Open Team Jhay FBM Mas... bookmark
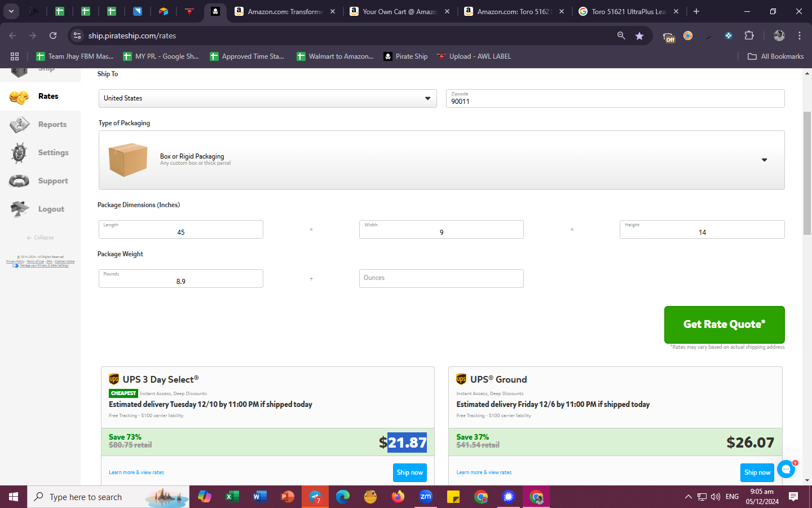Image resolution: width=812 pixels, height=508 pixels. [74, 56]
